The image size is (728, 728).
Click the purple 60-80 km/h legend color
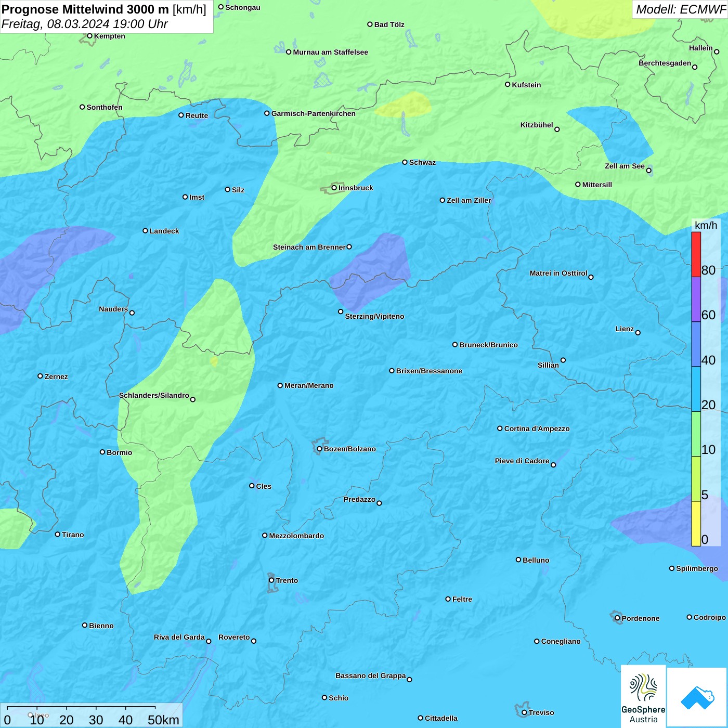[696, 300]
